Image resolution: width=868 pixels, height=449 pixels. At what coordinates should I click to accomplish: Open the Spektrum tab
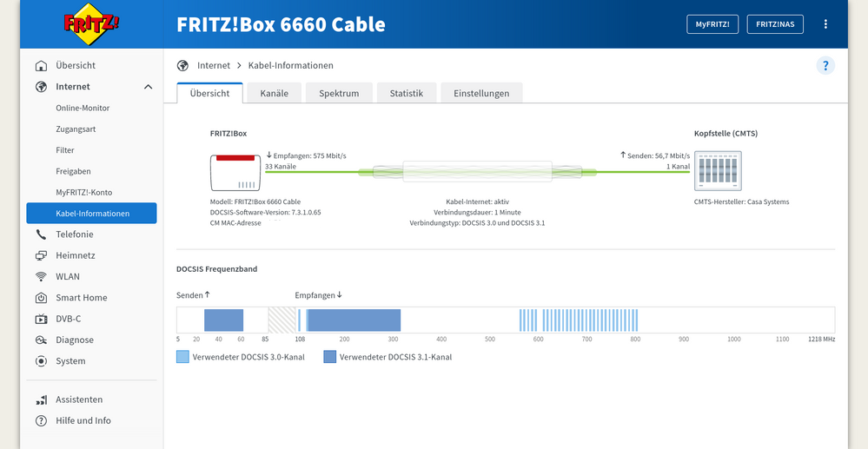pyautogui.click(x=339, y=94)
